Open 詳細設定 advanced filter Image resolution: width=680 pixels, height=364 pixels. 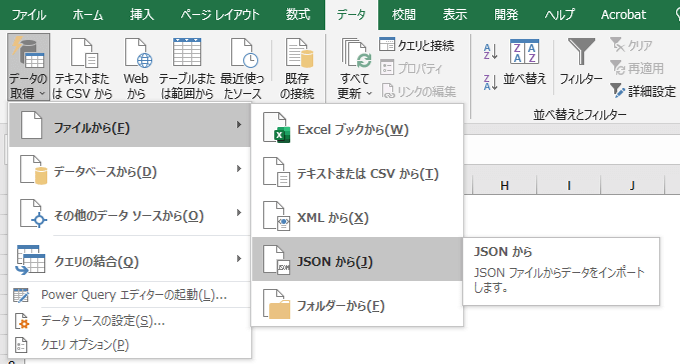(x=643, y=91)
